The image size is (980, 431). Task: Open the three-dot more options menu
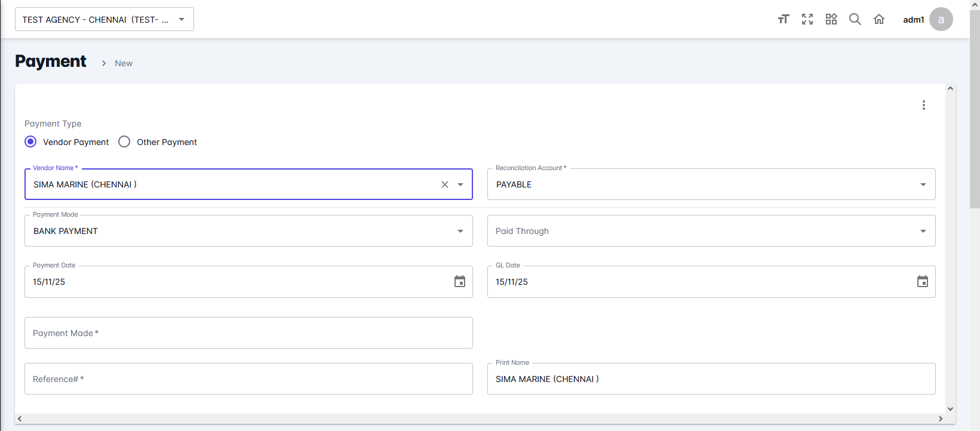[923, 105]
